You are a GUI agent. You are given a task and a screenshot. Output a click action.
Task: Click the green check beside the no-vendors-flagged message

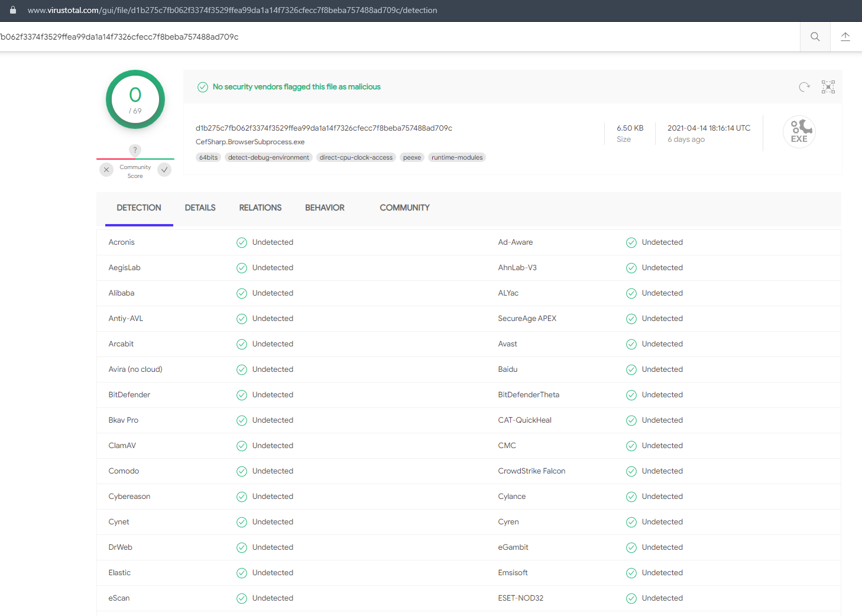(202, 87)
